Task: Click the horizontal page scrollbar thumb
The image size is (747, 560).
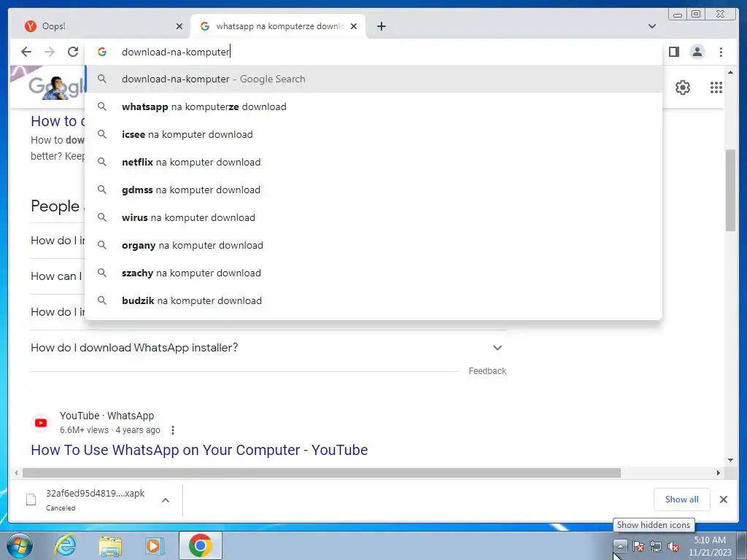Action: point(322,472)
